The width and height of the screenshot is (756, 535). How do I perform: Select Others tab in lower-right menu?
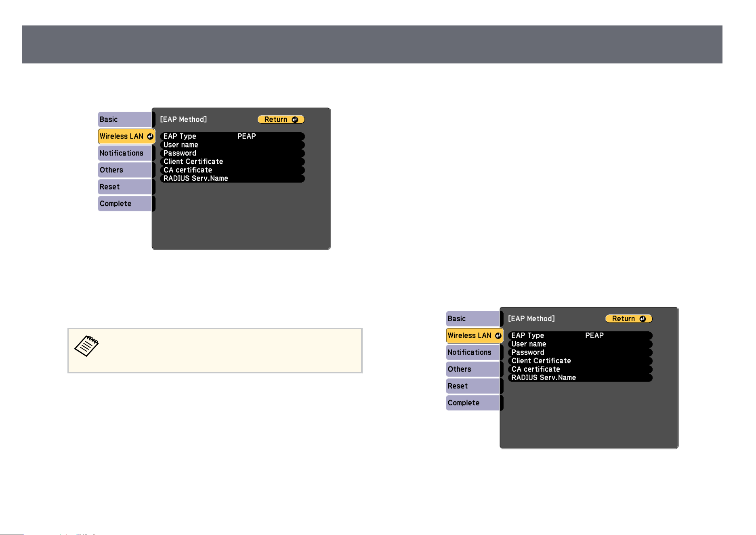(473, 369)
